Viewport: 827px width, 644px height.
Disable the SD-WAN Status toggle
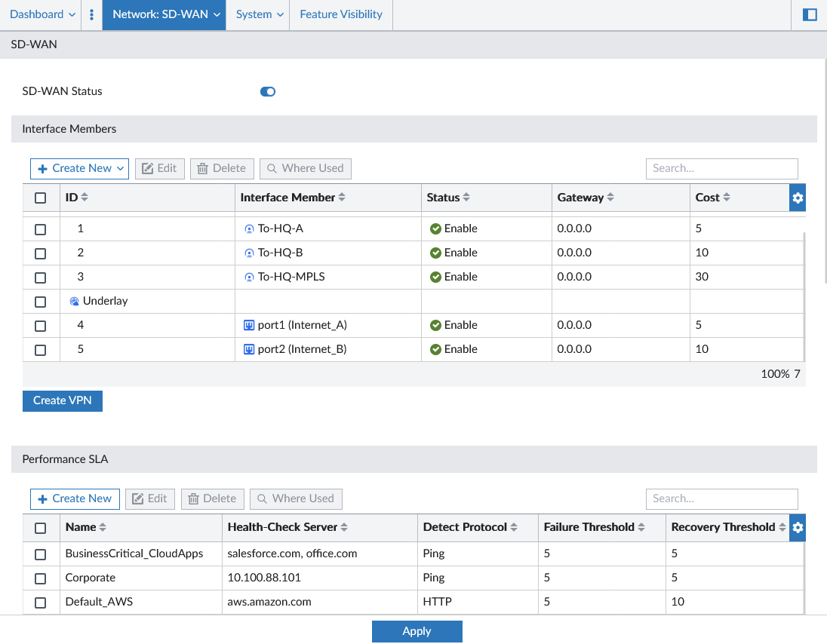coord(268,91)
